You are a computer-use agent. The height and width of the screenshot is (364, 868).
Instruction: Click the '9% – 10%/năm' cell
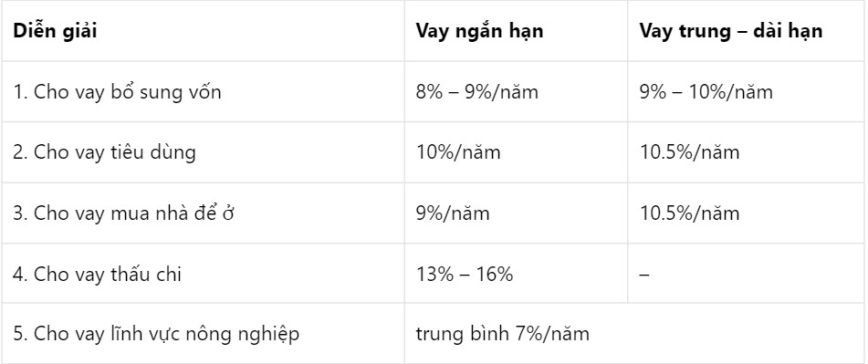[747, 91]
